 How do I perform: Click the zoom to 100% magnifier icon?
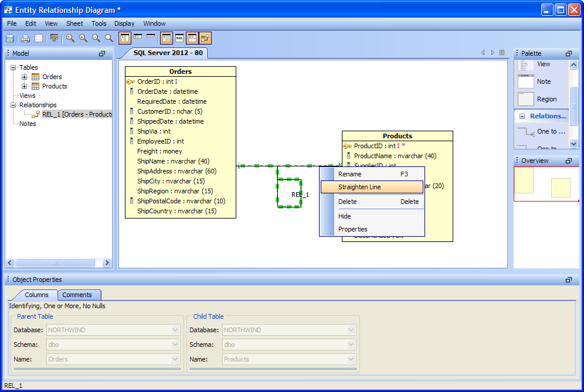point(70,38)
